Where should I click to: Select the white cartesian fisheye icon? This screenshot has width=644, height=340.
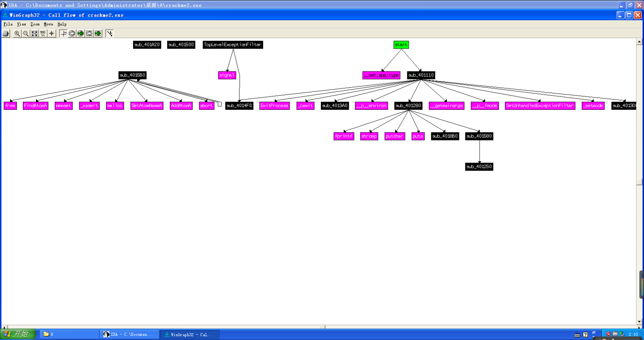tap(89, 34)
